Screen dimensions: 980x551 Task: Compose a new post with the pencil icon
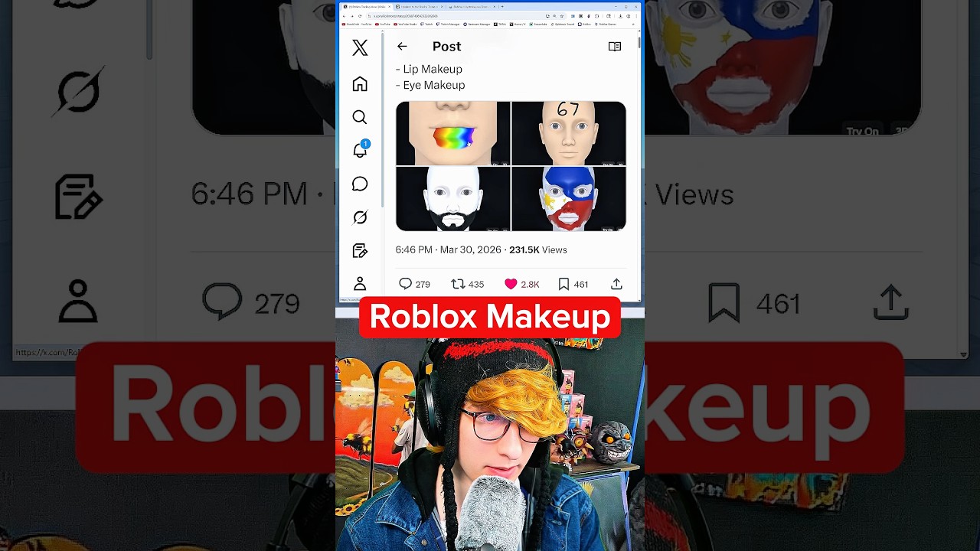[360, 250]
